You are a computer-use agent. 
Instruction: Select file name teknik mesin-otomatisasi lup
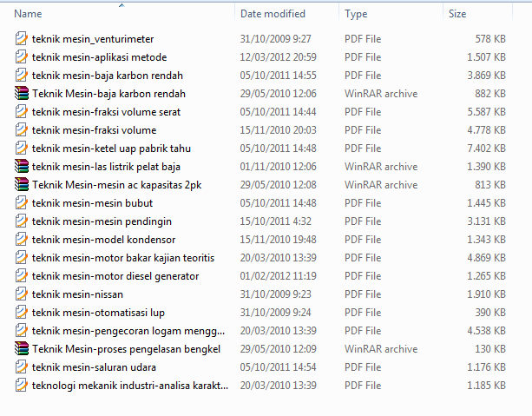click(x=98, y=313)
